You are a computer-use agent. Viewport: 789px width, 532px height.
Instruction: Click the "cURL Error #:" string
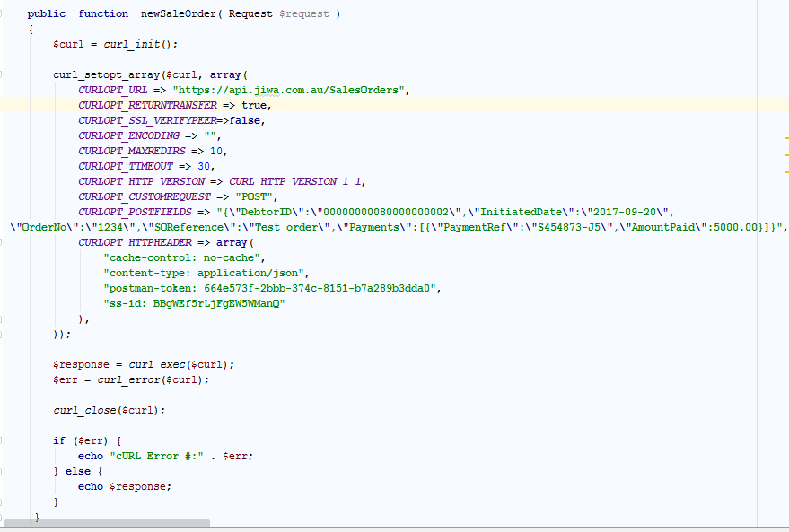pyautogui.click(x=156, y=456)
